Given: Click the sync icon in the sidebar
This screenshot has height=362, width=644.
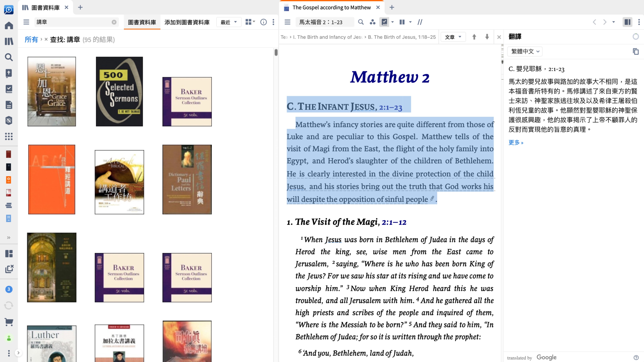Looking at the screenshot, I should tap(9, 305).
